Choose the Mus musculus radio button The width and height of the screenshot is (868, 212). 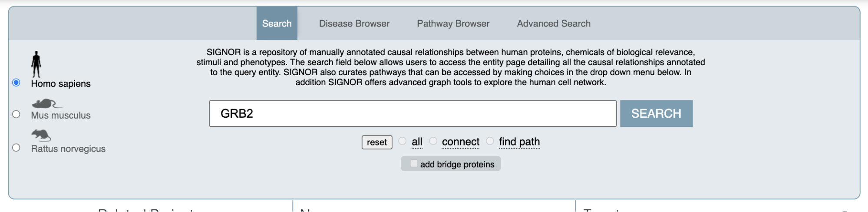tap(17, 114)
